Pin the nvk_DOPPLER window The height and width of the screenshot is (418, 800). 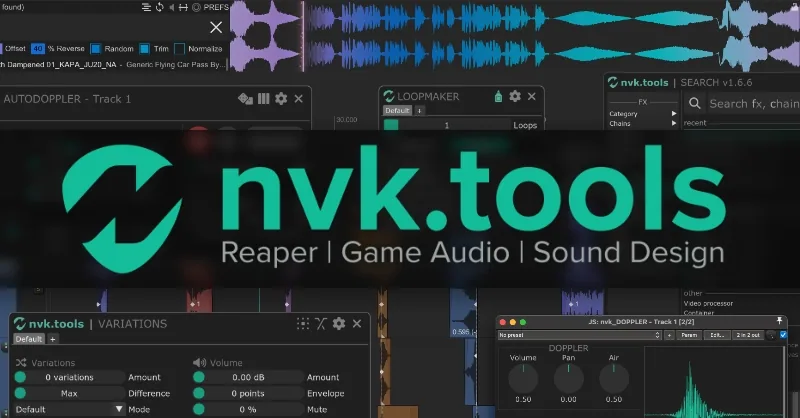click(x=779, y=321)
